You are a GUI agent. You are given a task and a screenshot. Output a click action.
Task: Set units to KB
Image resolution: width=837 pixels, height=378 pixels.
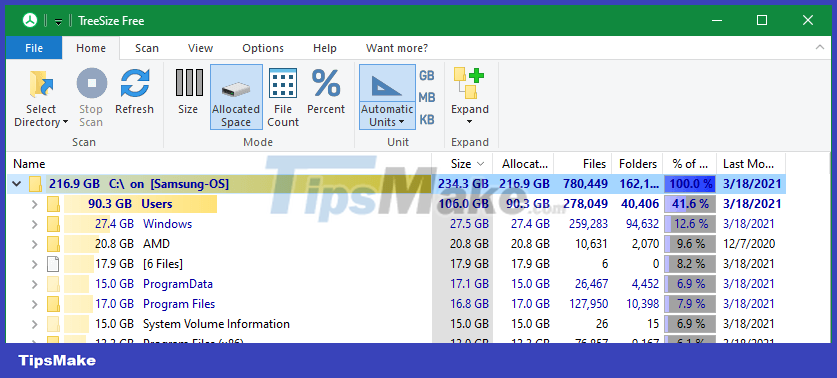[x=427, y=120]
